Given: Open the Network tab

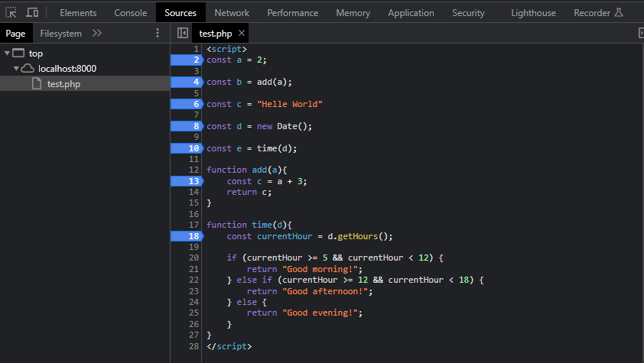Looking at the screenshot, I should [232, 12].
